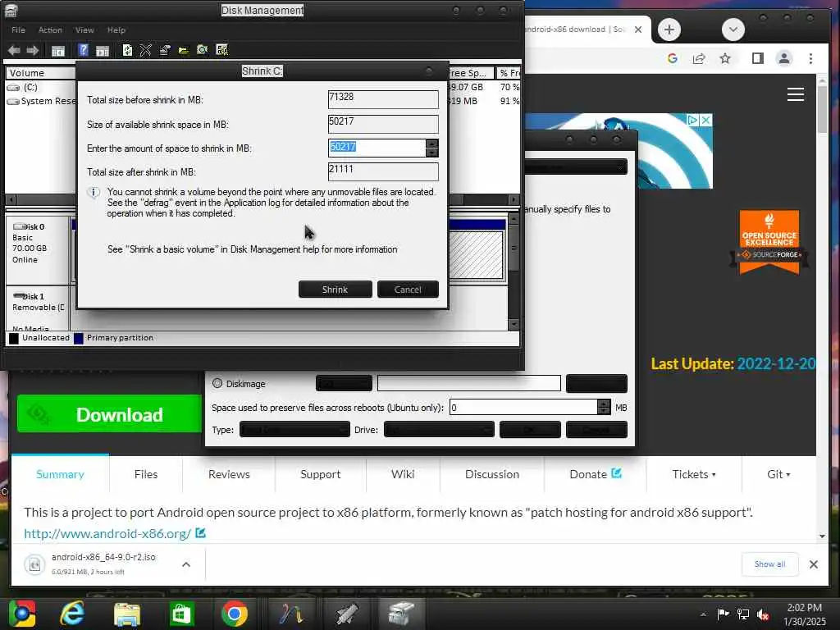Show hidden system tray icons arrow

pos(703,614)
